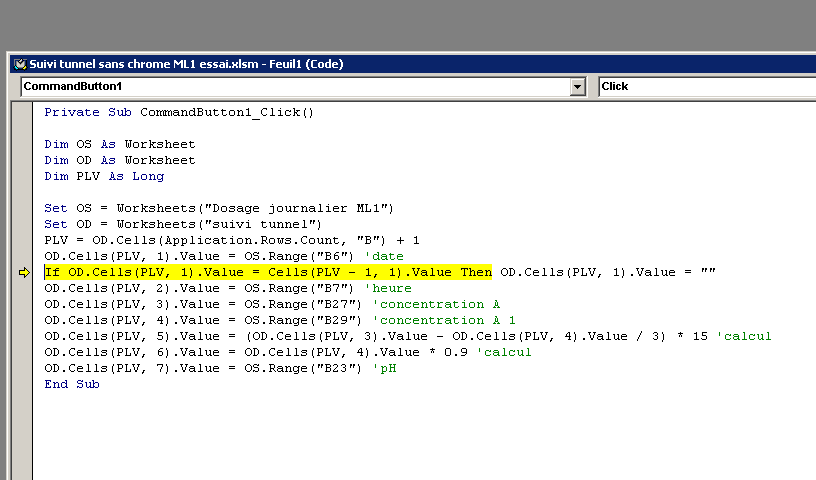
Task: Click the line 'Dim PLV As Long'
Action: [x=104, y=176]
